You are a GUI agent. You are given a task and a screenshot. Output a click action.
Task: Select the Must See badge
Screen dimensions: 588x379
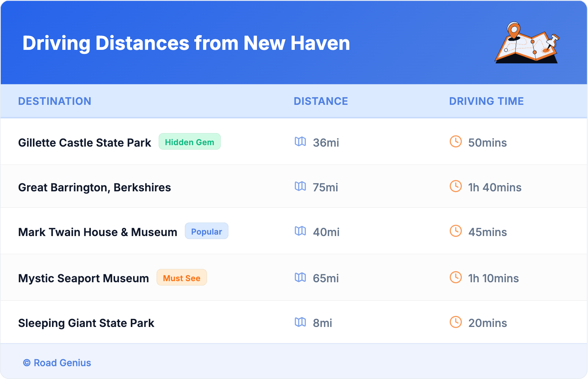[181, 278]
